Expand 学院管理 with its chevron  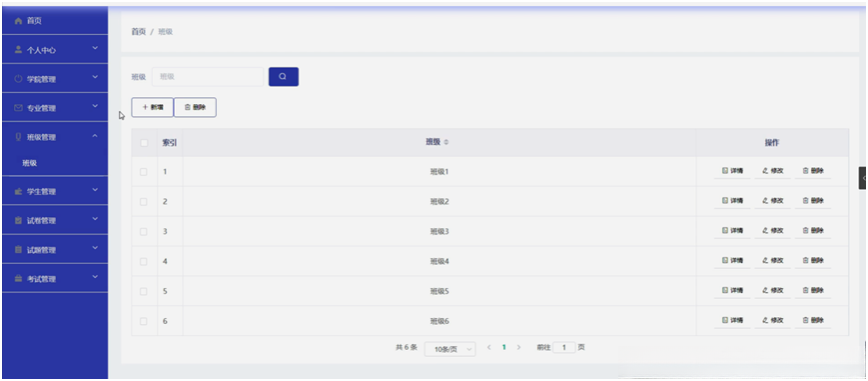(x=95, y=78)
